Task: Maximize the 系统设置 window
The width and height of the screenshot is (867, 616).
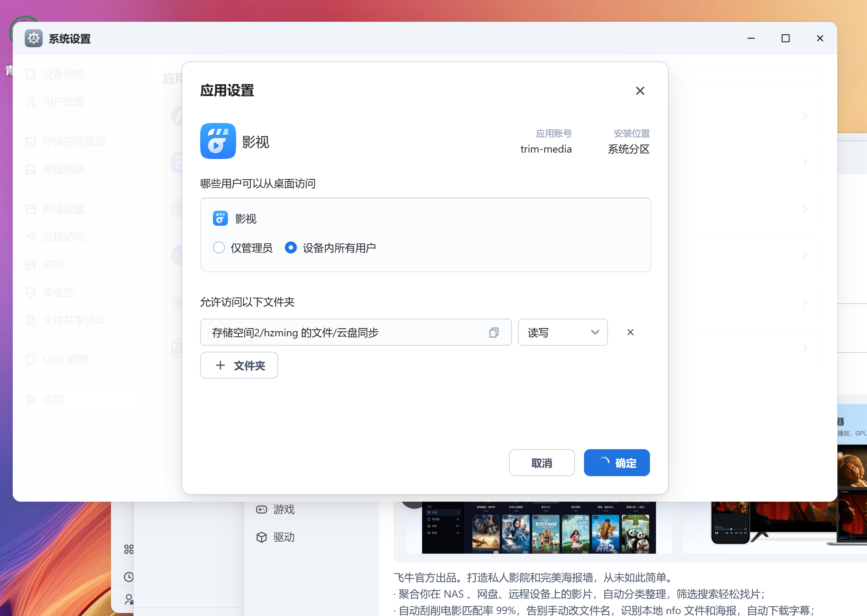Action: 785,38
